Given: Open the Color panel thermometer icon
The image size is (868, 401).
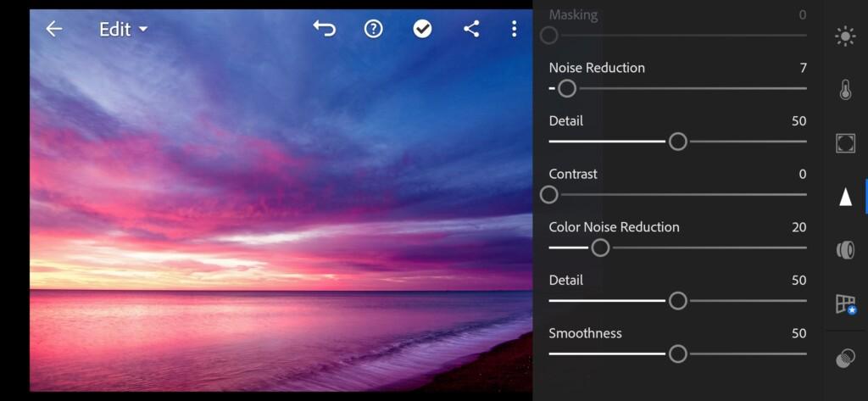Looking at the screenshot, I should pos(845,90).
